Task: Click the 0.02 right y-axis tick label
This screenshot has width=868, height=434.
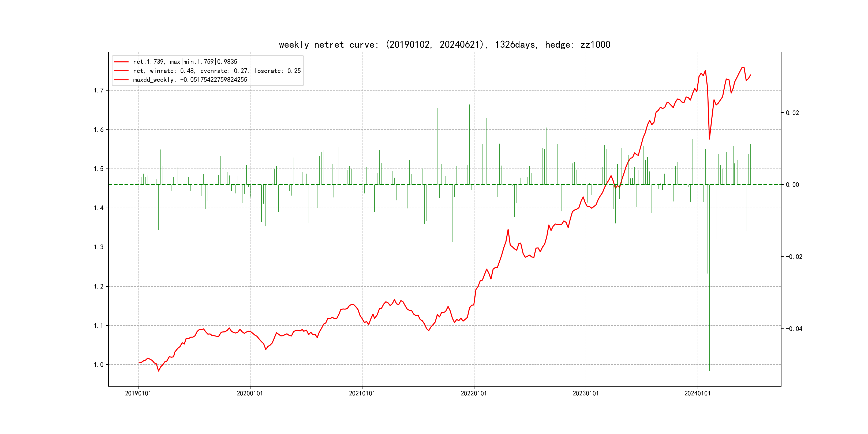Action: click(792, 113)
